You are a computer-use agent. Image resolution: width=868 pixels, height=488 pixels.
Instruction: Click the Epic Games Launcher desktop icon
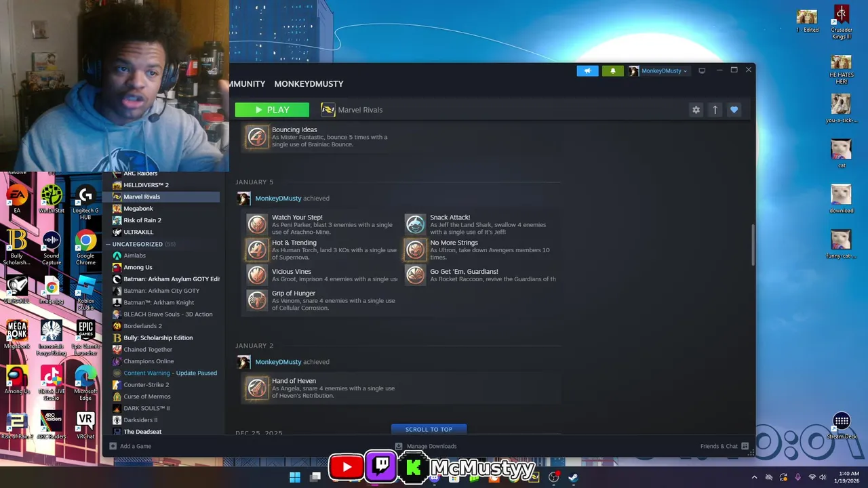click(x=85, y=338)
